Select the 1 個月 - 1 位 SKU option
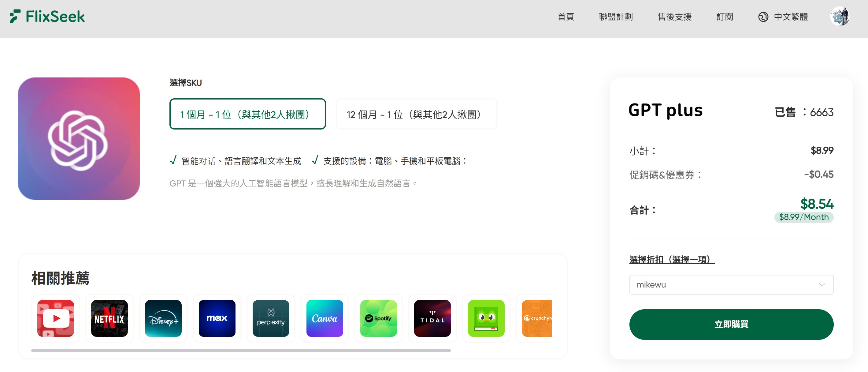This screenshot has height=372, width=868. tap(247, 114)
